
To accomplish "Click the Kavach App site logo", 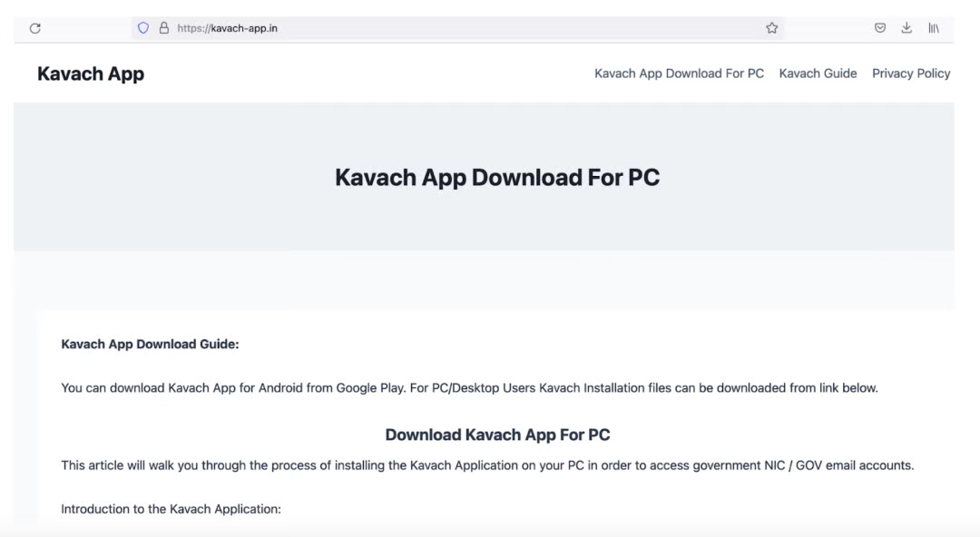I will pos(91,73).
